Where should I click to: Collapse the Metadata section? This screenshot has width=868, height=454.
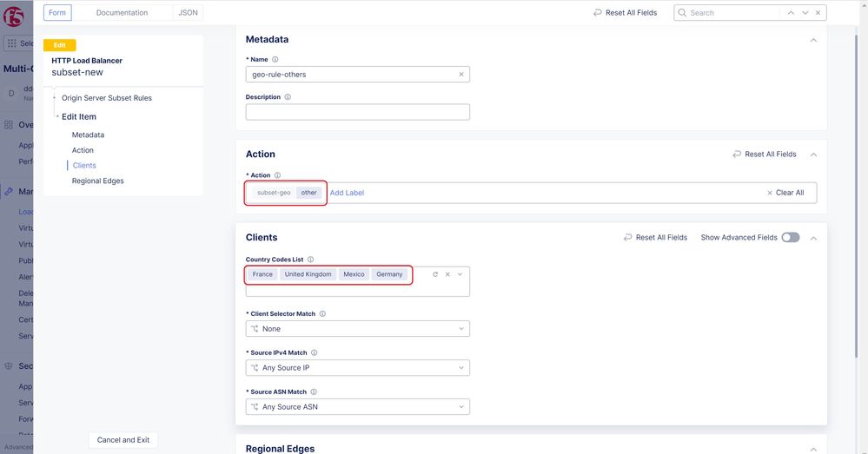coord(813,40)
